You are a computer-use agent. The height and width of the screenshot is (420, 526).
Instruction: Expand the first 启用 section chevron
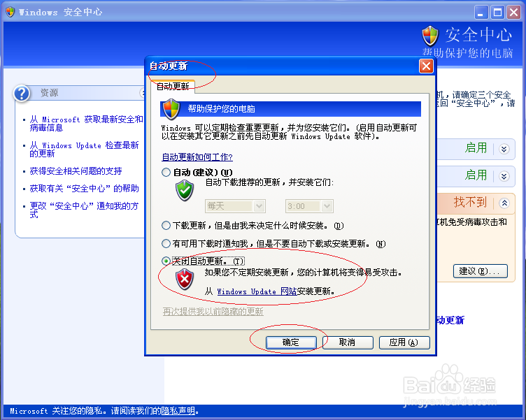504,149
